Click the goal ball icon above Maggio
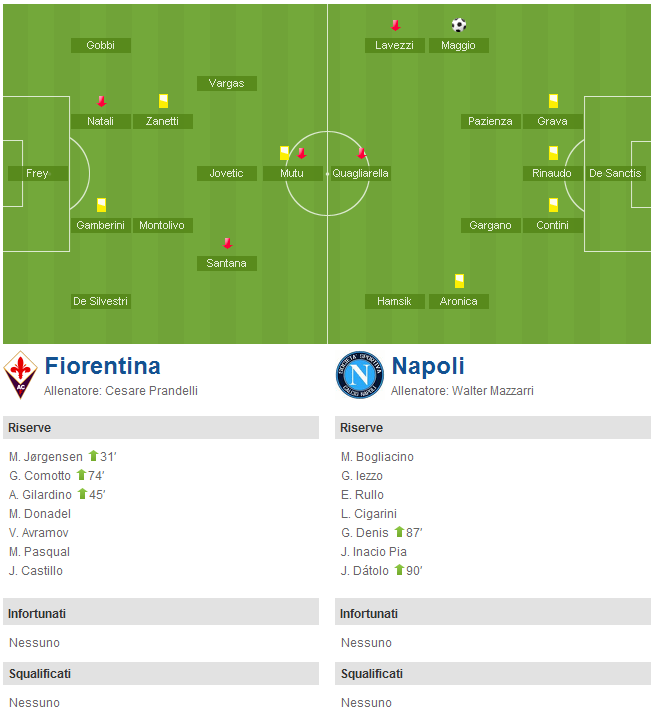This screenshot has width=653, height=714. 459,25
